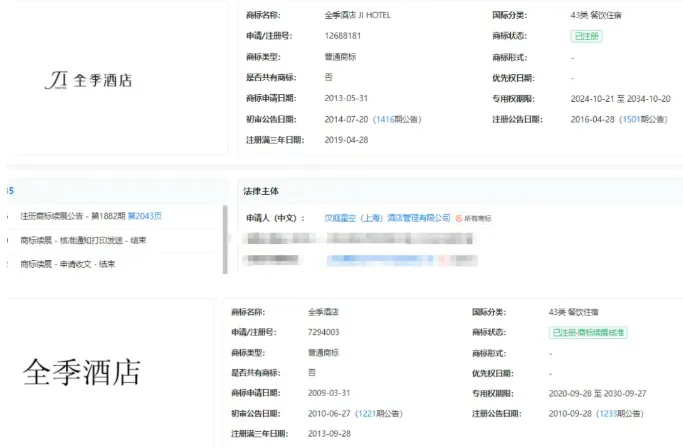Click the JI 全季酒店 trademark logo image

pos(88,80)
